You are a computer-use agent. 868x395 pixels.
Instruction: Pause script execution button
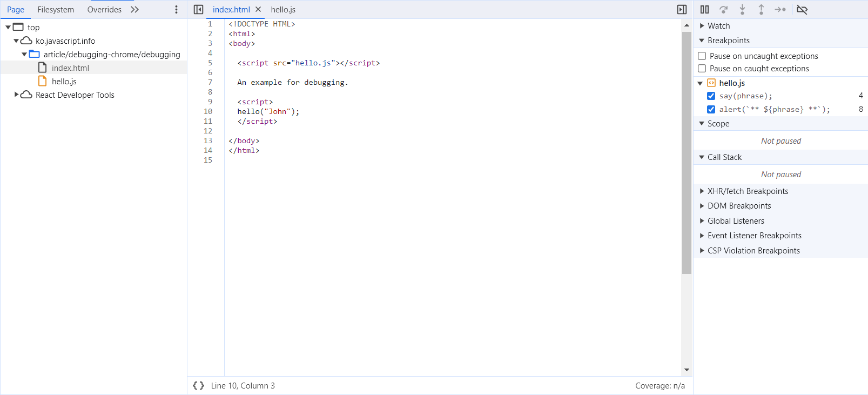click(704, 10)
